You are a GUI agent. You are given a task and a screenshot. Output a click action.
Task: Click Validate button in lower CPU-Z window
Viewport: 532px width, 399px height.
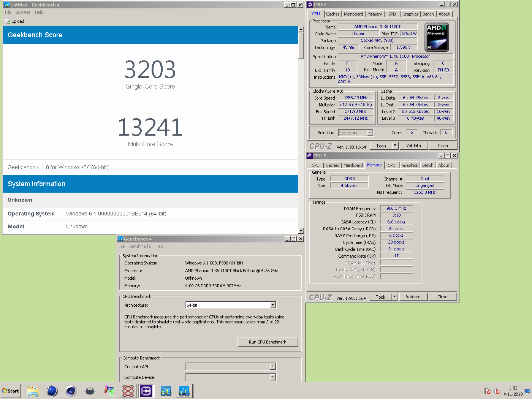pyautogui.click(x=413, y=297)
